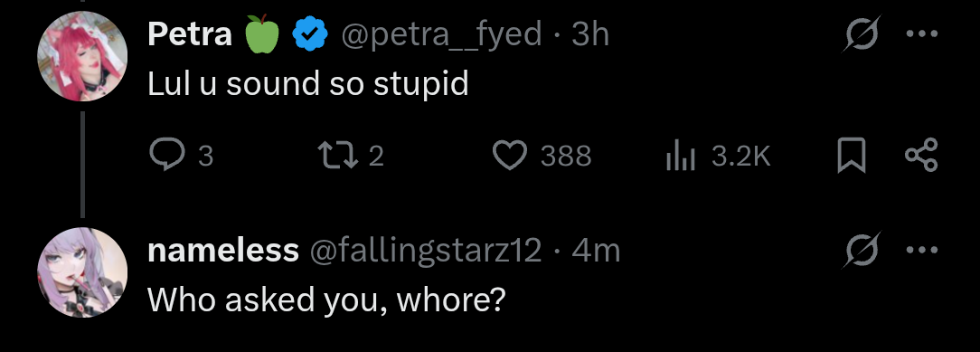
Task: Bookmark Petra's post
Action: click(x=852, y=155)
